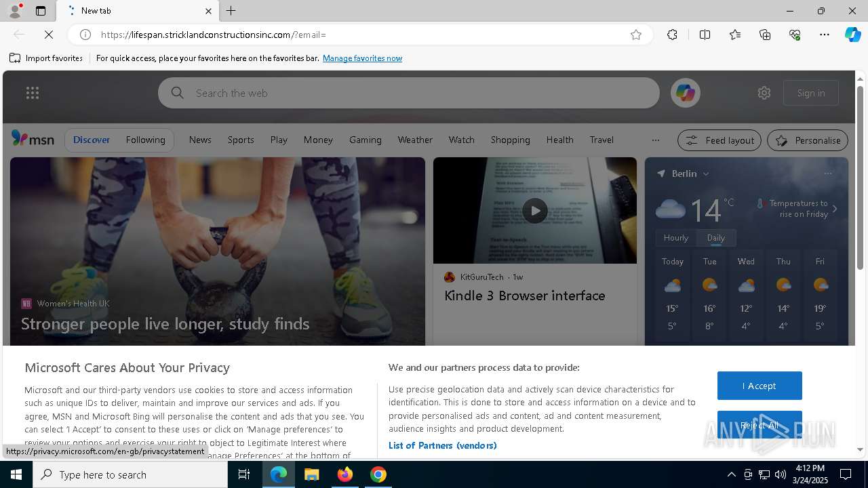
Task: Open the browser profile icon
Action: pos(15,11)
